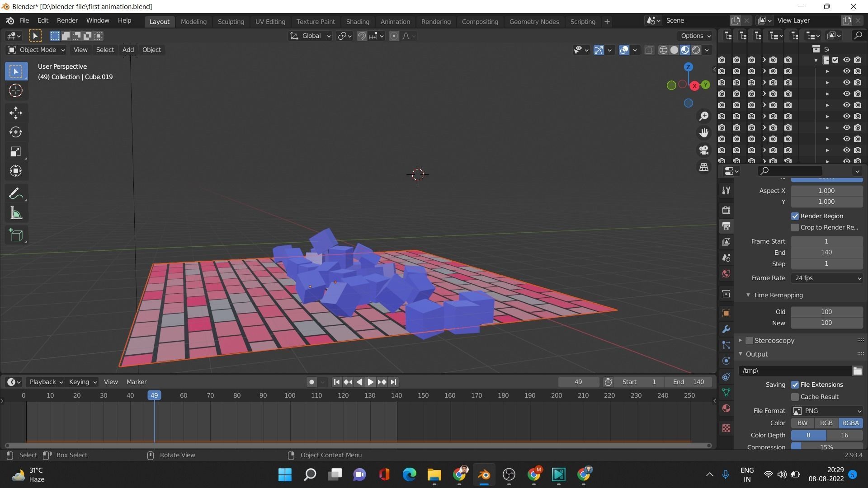
Task: Adjust the Compression slider
Action: click(x=827, y=447)
